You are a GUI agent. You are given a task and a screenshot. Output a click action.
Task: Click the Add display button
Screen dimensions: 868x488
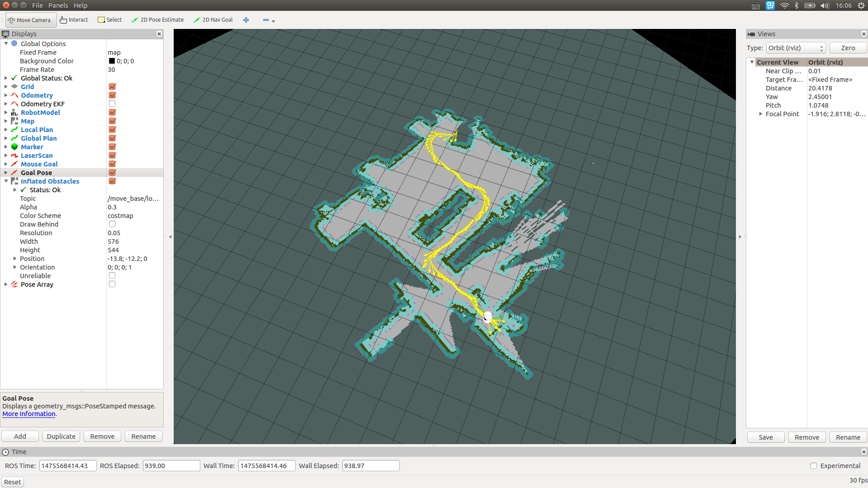20,436
